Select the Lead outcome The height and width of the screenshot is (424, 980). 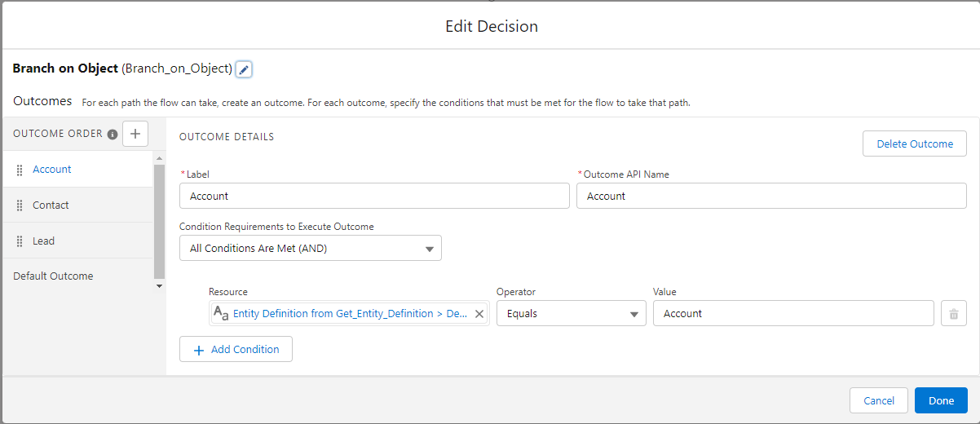click(x=44, y=241)
